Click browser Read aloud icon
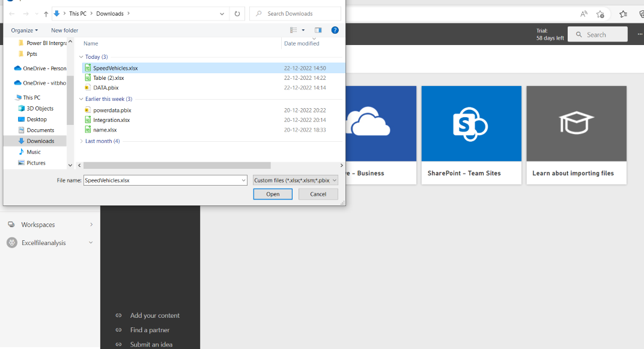This screenshot has width=644, height=349. (x=584, y=14)
